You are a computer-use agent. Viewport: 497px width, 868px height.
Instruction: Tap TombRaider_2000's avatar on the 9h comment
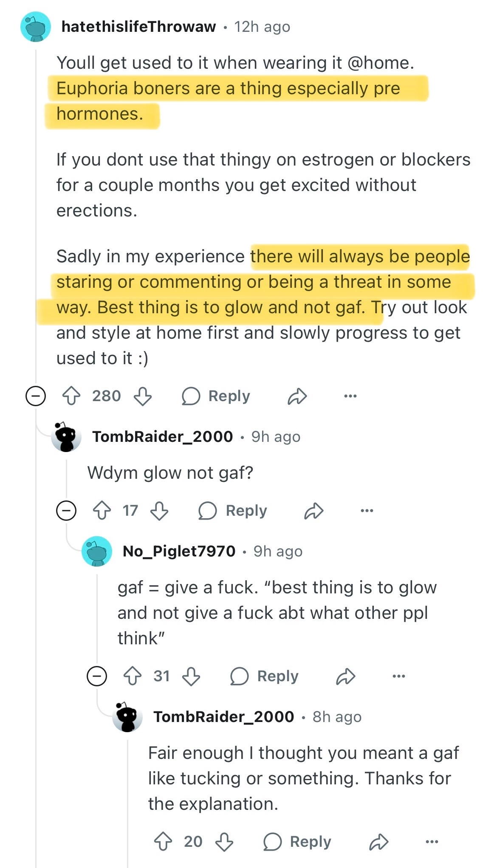pyautogui.click(x=66, y=436)
